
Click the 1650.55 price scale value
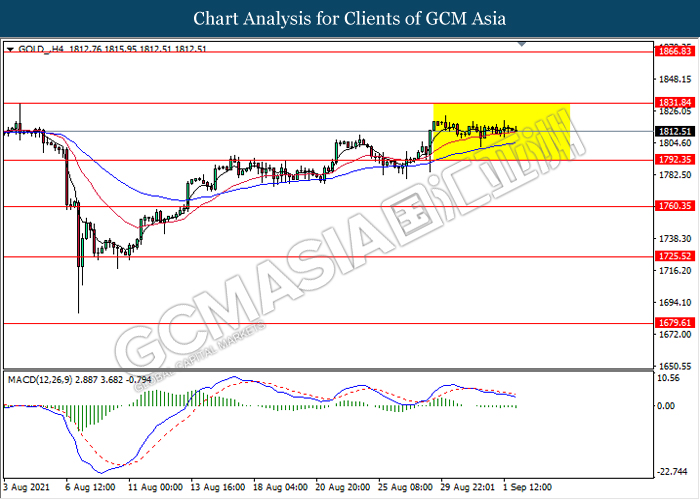(x=675, y=366)
